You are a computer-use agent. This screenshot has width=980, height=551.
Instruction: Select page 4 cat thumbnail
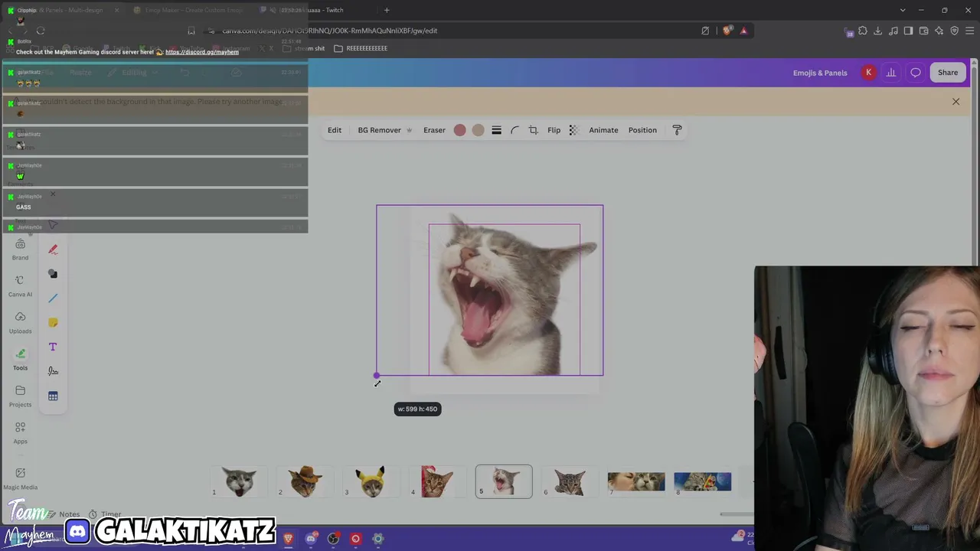(437, 481)
